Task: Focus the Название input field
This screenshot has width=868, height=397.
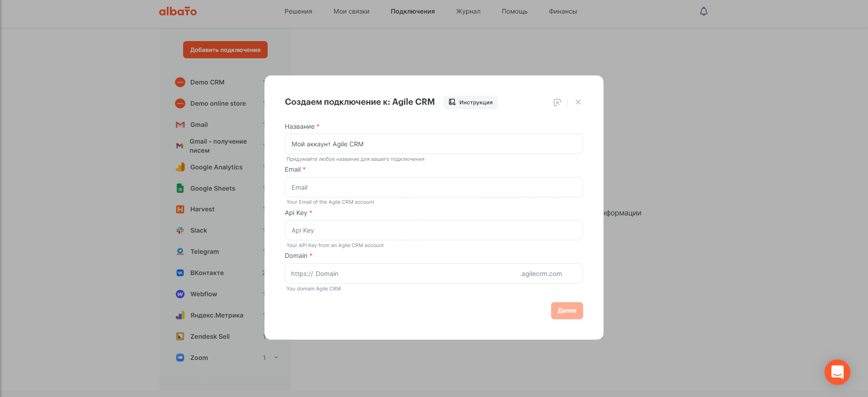Action: 434,144
